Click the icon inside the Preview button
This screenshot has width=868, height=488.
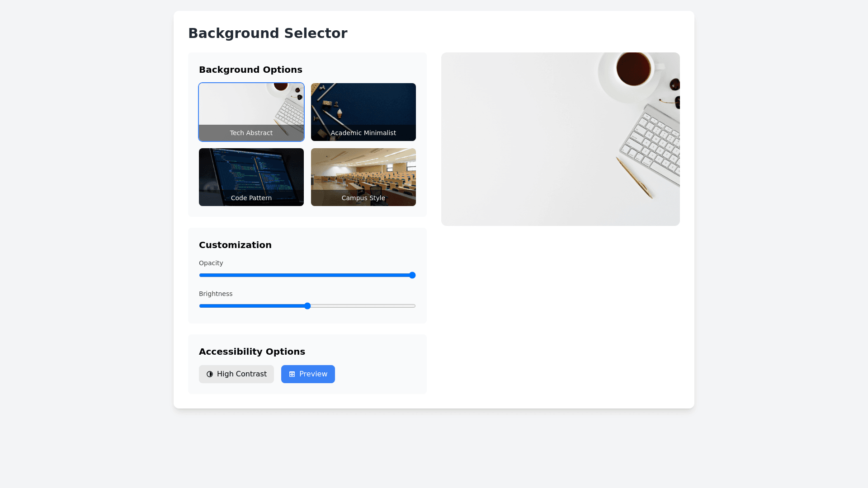point(292,374)
